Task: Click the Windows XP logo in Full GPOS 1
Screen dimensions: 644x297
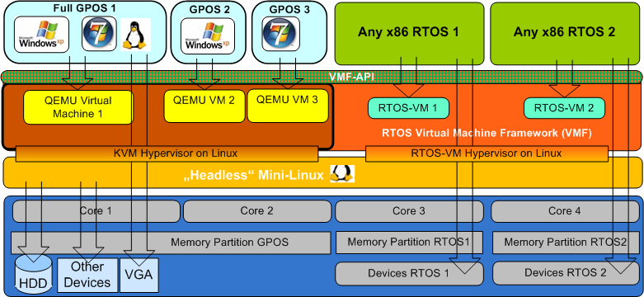Action: tap(41, 35)
